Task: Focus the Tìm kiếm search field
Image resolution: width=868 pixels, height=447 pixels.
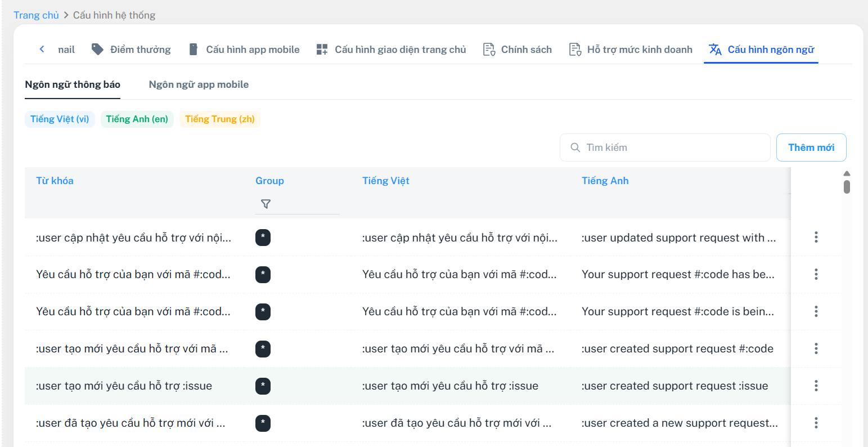Action: [x=665, y=147]
